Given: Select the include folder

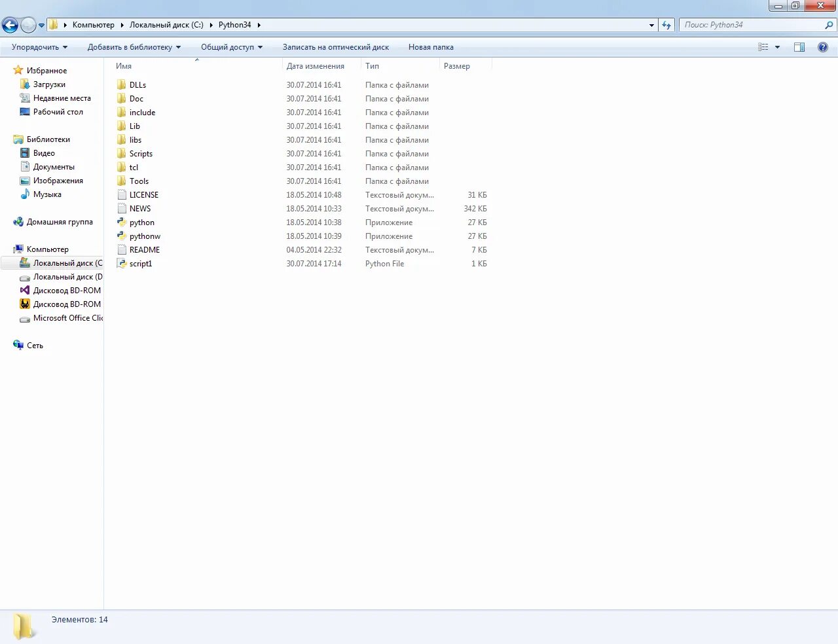Looking at the screenshot, I should pos(142,113).
